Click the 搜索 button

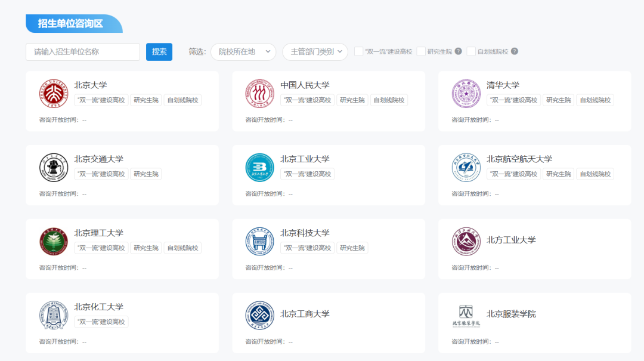(159, 52)
